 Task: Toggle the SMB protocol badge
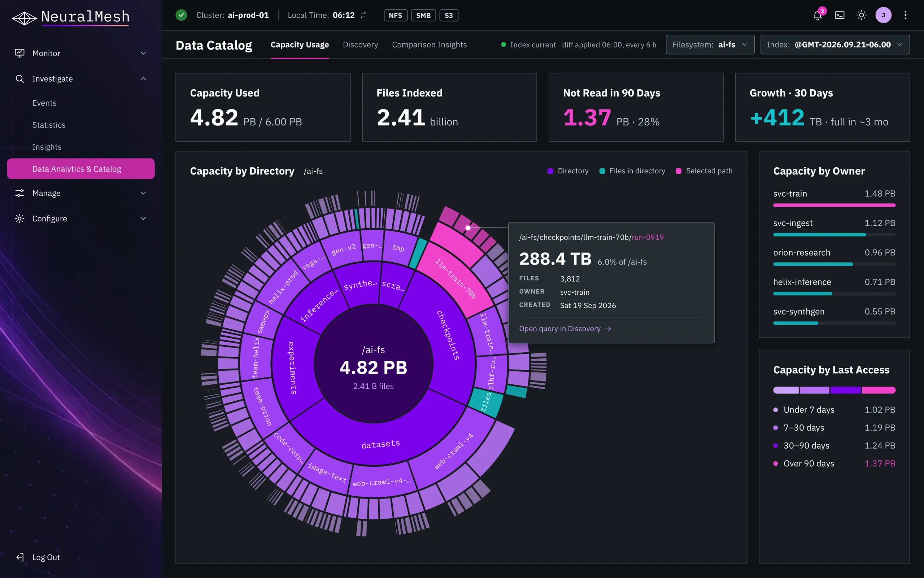coord(423,15)
